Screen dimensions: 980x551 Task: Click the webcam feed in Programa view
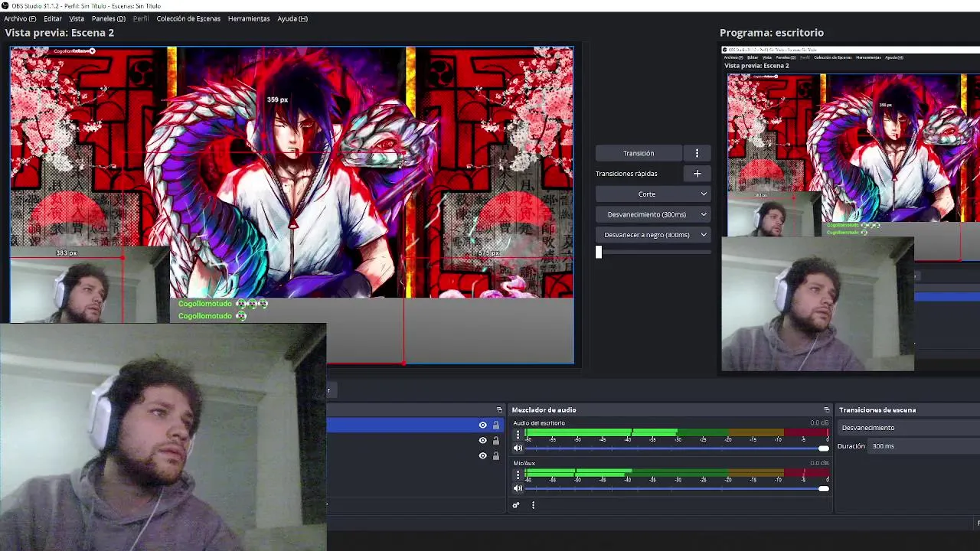point(818,305)
